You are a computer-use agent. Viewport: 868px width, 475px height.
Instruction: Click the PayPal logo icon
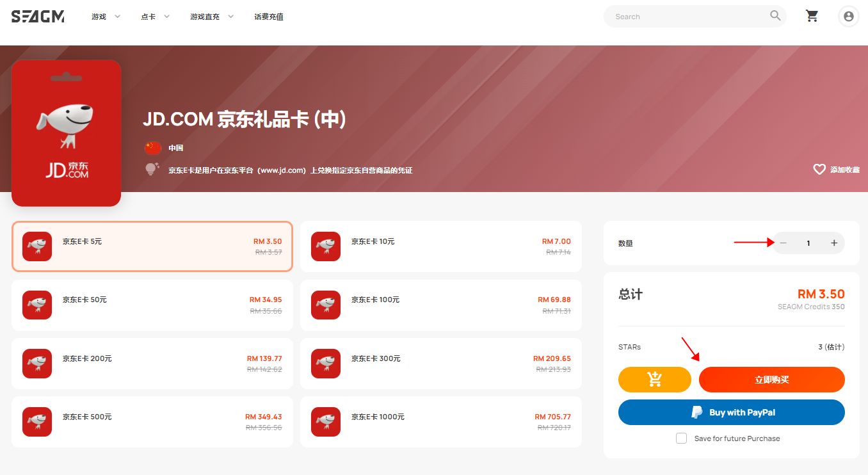click(x=697, y=412)
